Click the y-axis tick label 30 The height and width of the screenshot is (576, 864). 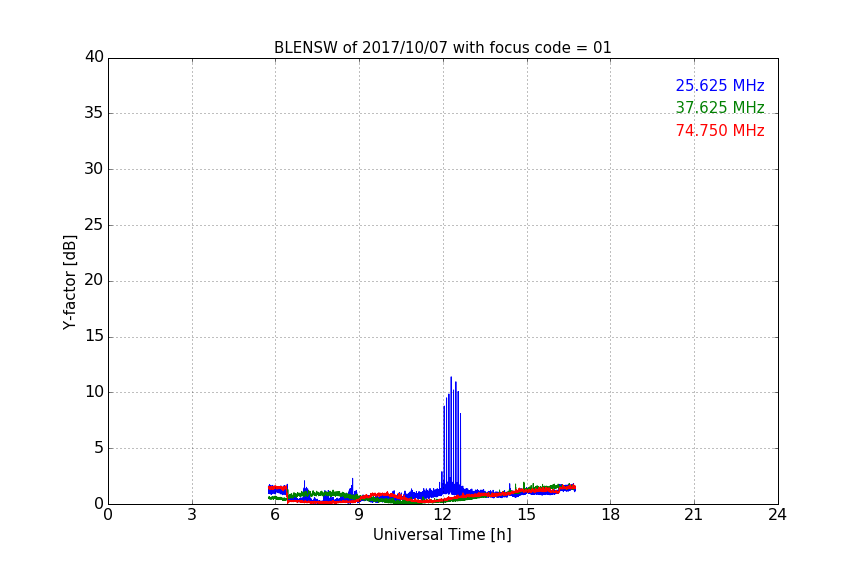94,169
